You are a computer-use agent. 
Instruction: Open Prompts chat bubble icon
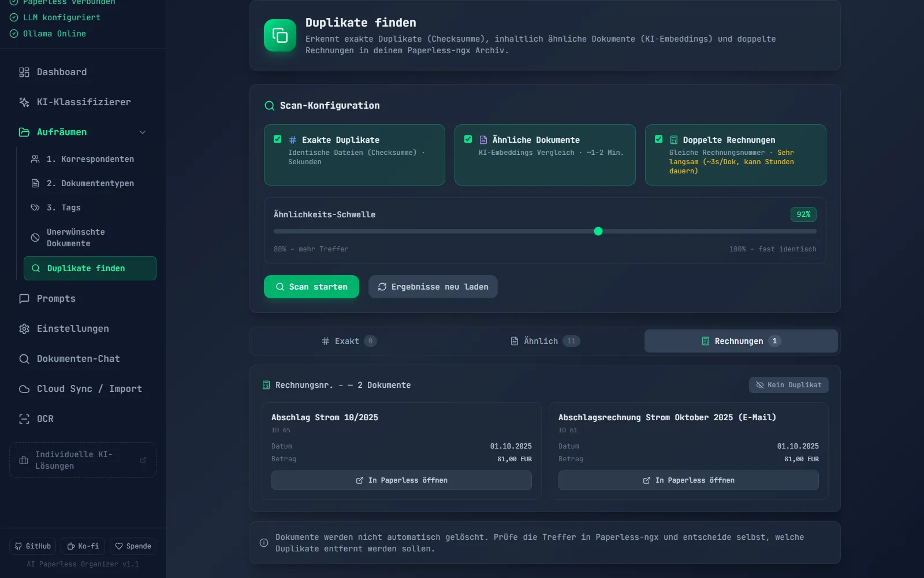pos(24,299)
